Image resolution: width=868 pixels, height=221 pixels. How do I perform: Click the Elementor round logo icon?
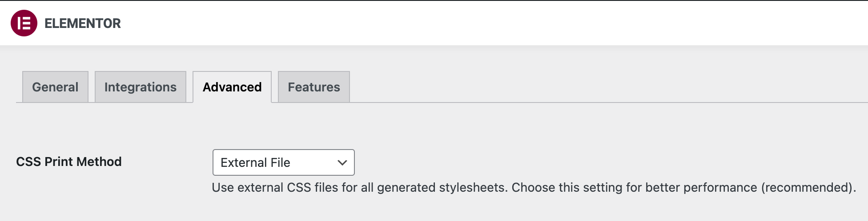pyautogui.click(x=24, y=23)
